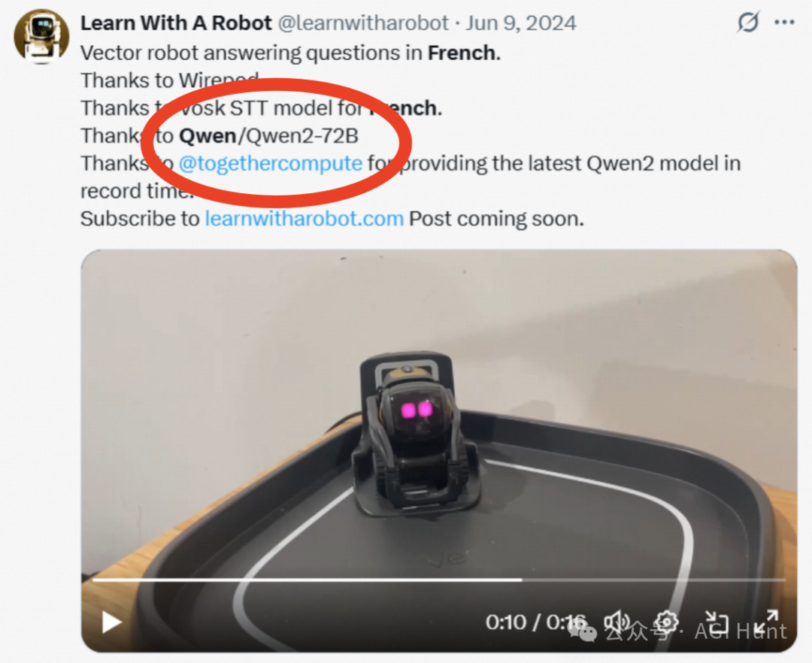Seek to the unplayed end of the video timeline
This screenshot has width=812, height=663.
(653, 580)
